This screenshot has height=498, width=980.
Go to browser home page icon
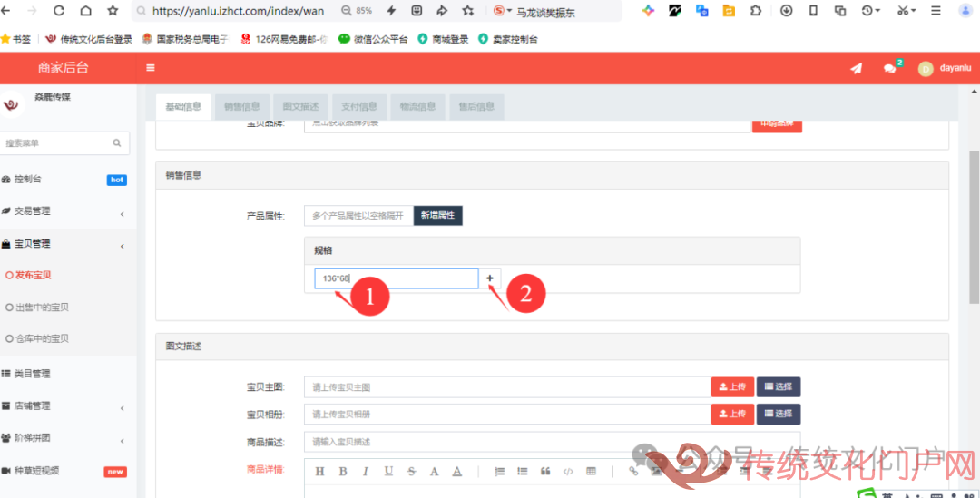(x=85, y=11)
